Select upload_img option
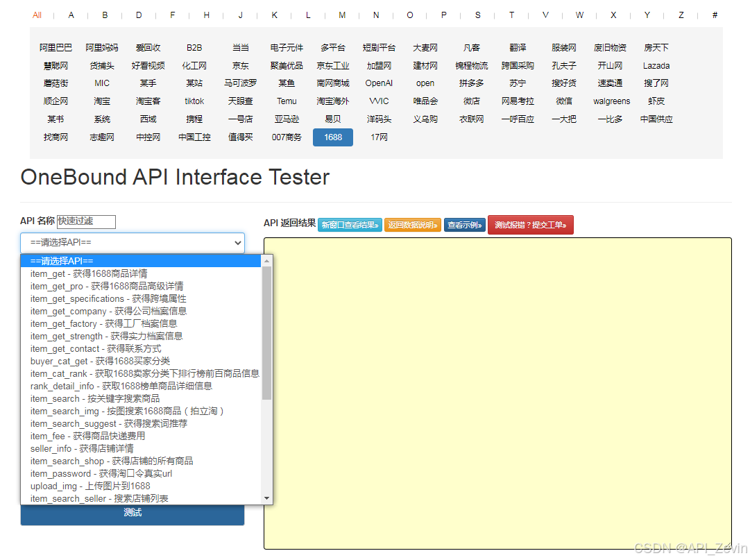Image resolution: width=750 pixels, height=560 pixels. click(x=141, y=486)
